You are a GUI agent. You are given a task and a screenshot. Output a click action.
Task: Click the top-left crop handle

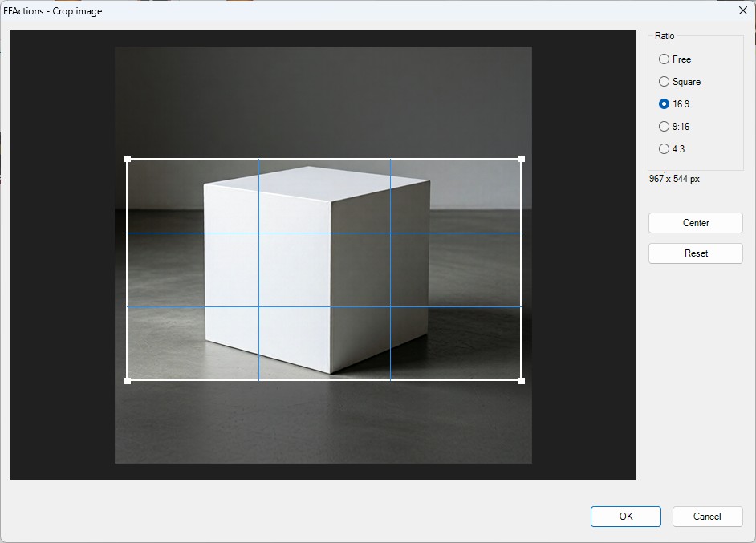[128, 159]
